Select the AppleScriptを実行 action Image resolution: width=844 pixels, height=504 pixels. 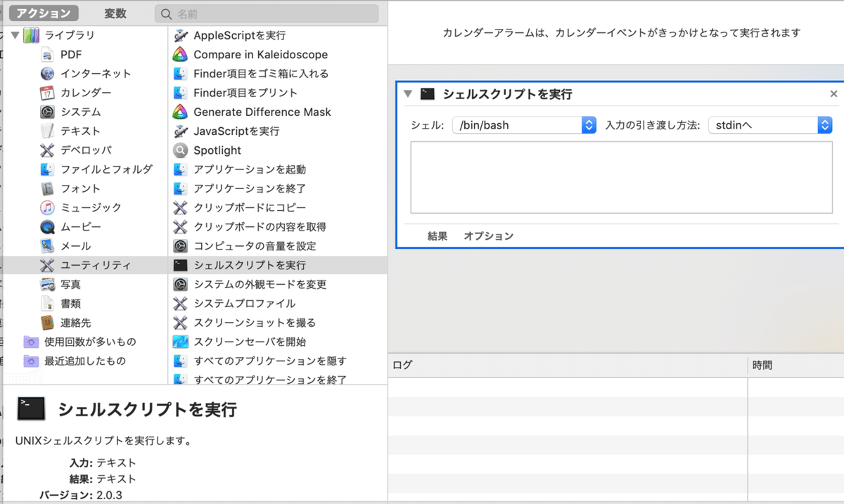click(x=179, y=35)
